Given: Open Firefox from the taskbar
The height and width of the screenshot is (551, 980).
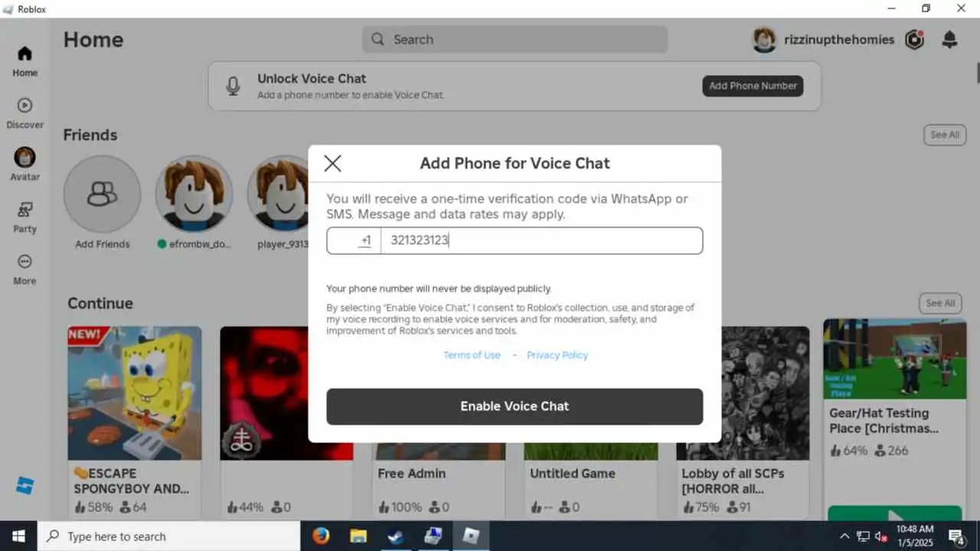Looking at the screenshot, I should point(321,536).
